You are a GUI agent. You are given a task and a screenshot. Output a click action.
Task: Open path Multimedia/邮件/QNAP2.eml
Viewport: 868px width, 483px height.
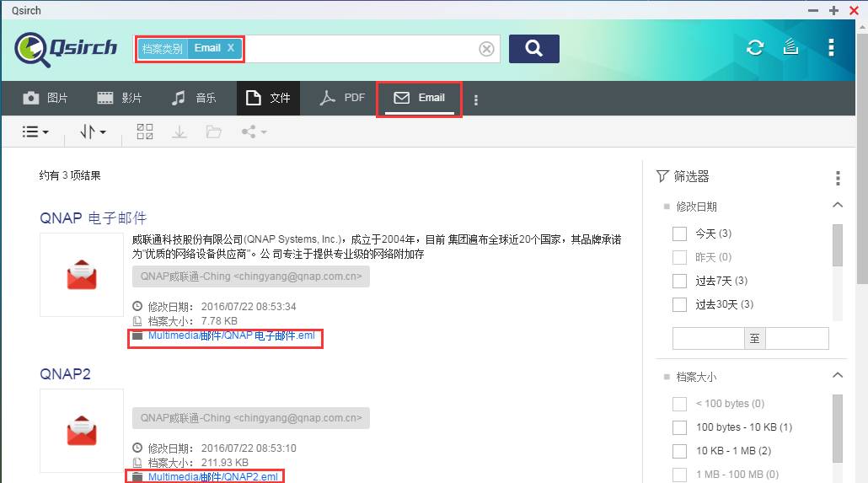[213, 477]
